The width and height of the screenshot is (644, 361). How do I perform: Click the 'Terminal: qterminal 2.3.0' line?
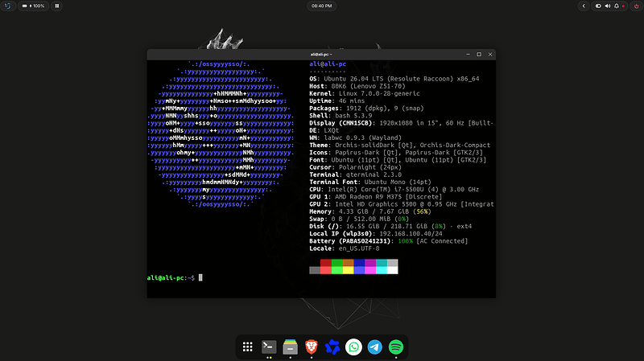pos(355,174)
